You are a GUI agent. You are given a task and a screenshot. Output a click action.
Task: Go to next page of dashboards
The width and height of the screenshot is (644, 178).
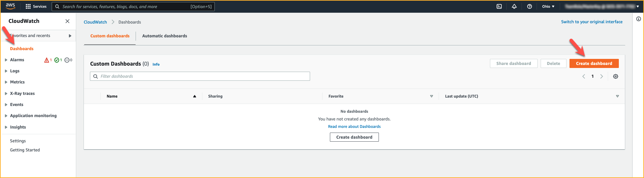click(x=602, y=76)
